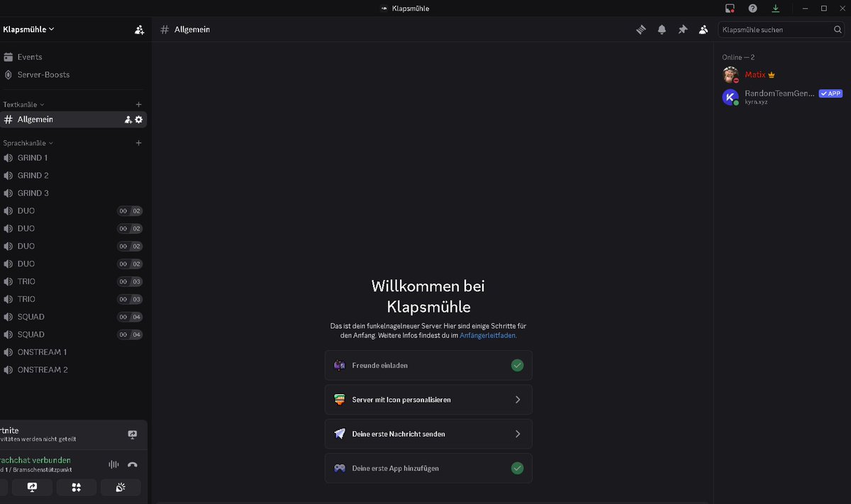
Task: Select the Allgemein text channel
Action: click(74, 120)
